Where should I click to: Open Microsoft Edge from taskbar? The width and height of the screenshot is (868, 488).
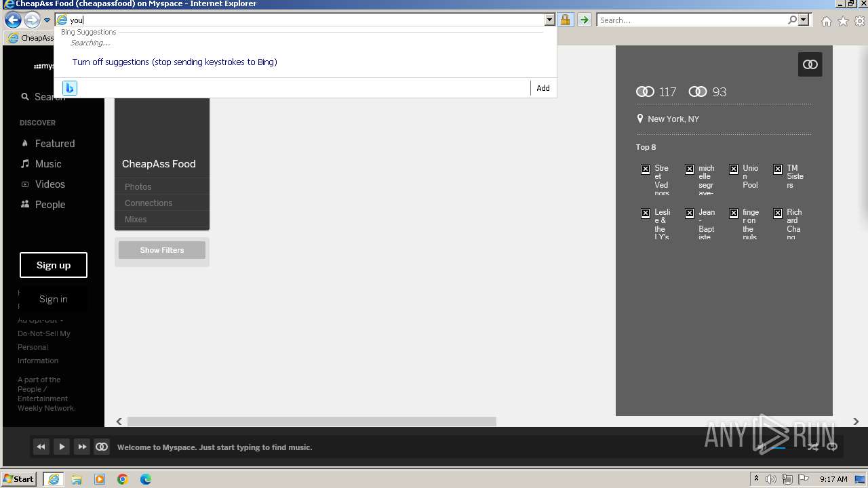click(x=146, y=479)
